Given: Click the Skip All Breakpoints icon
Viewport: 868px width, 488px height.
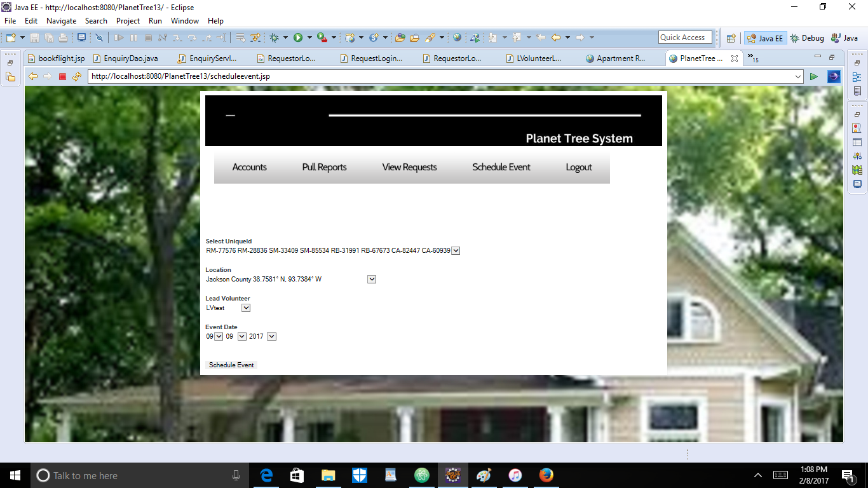Looking at the screenshot, I should point(100,37).
